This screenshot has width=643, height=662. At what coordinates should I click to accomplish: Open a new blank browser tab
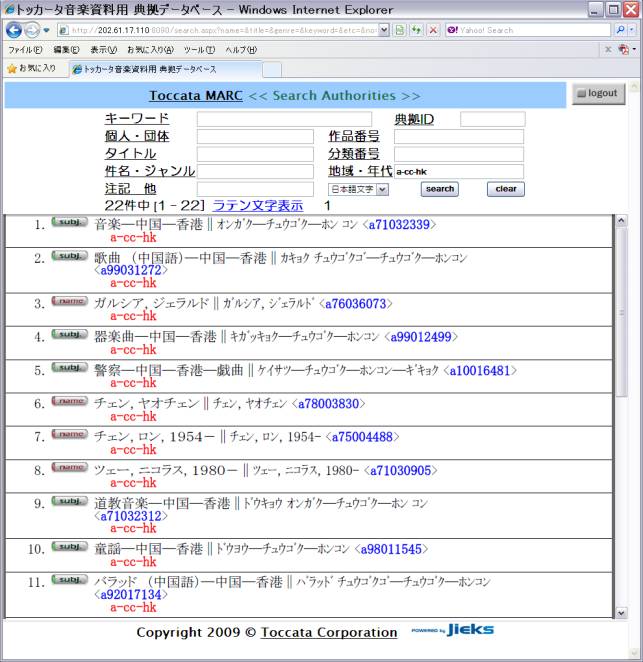click(272, 70)
